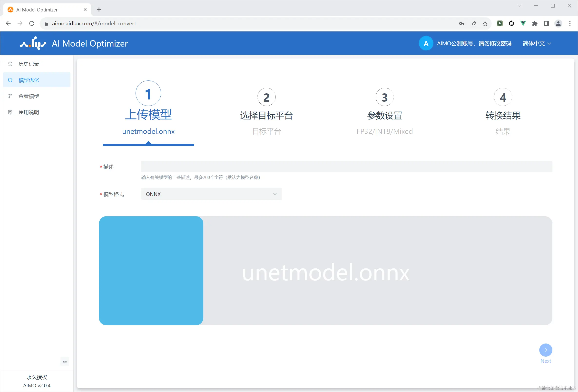Click the AIMO logo icon in header
The height and width of the screenshot is (392, 578).
coord(33,43)
